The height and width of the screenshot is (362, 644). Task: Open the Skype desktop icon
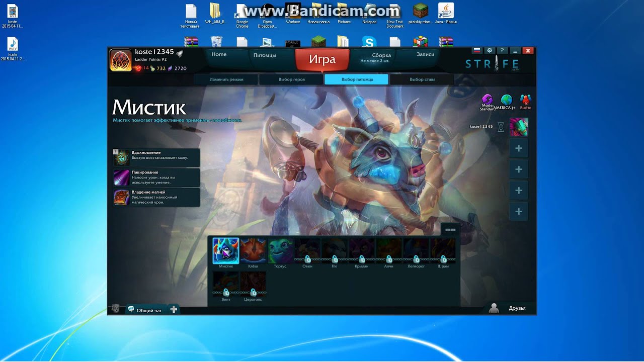(x=369, y=41)
